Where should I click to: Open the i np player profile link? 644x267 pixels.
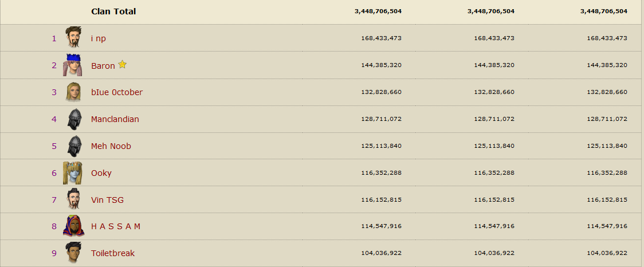[99, 38]
